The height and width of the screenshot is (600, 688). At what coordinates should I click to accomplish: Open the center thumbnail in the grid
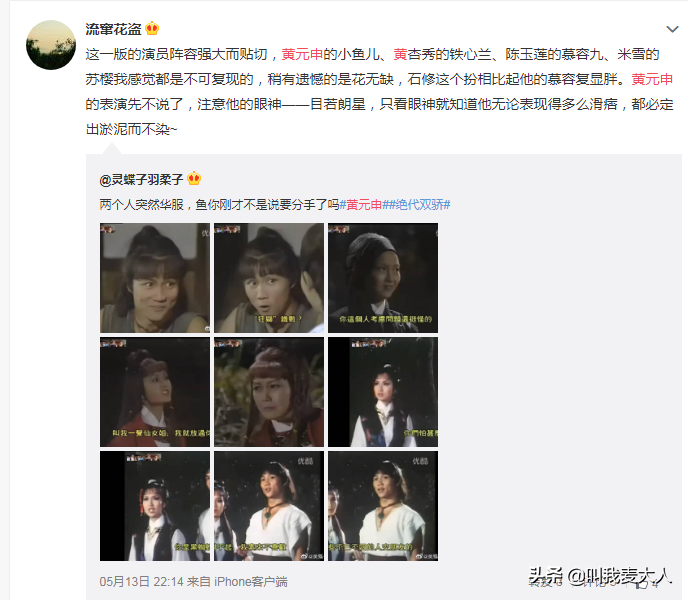269,392
